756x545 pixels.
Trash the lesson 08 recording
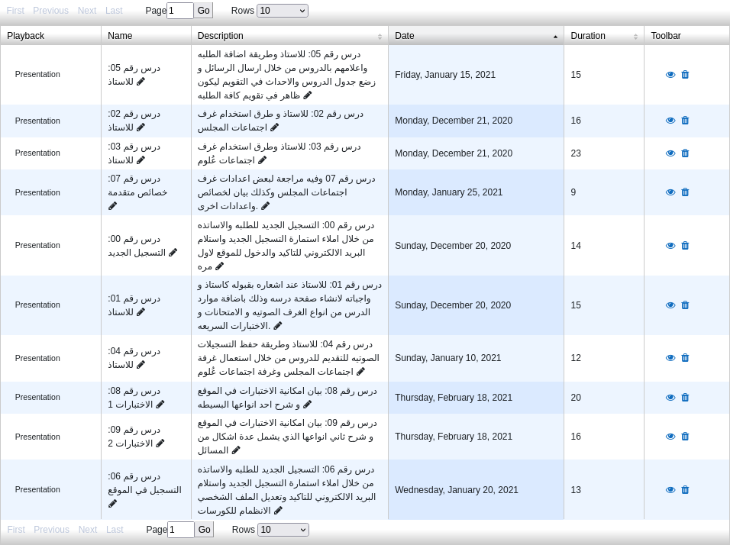685,398
